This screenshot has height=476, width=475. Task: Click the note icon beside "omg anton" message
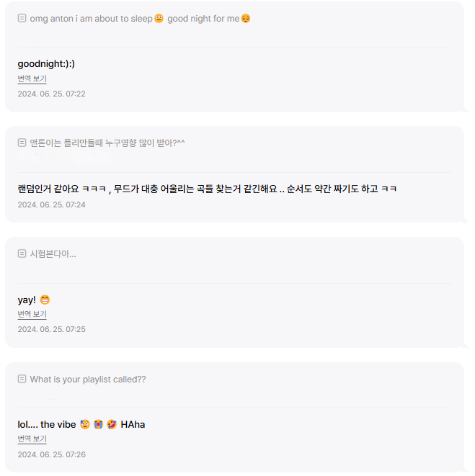[22, 18]
